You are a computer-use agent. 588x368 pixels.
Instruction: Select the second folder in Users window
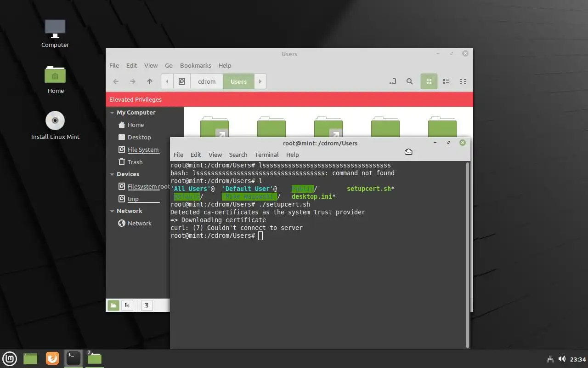[271, 127]
